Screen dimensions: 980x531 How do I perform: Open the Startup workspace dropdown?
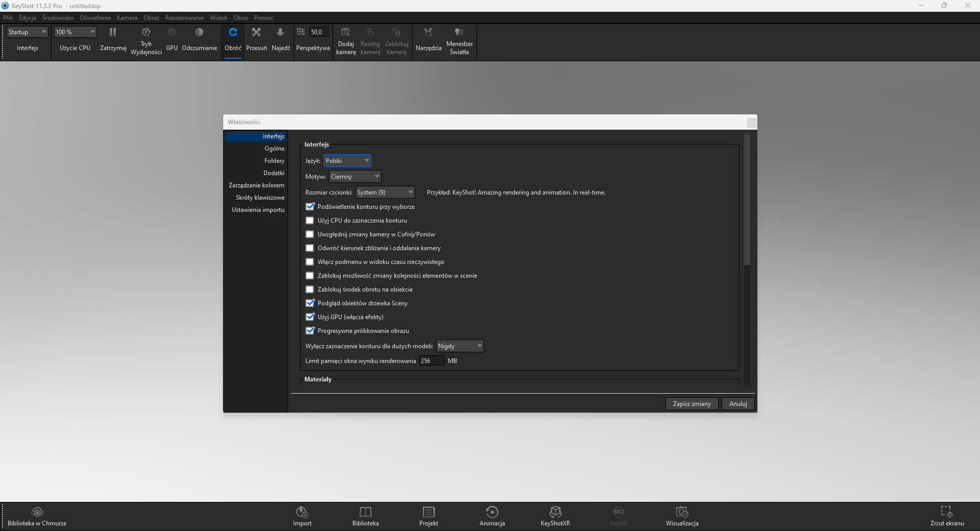click(x=28, y=32)
